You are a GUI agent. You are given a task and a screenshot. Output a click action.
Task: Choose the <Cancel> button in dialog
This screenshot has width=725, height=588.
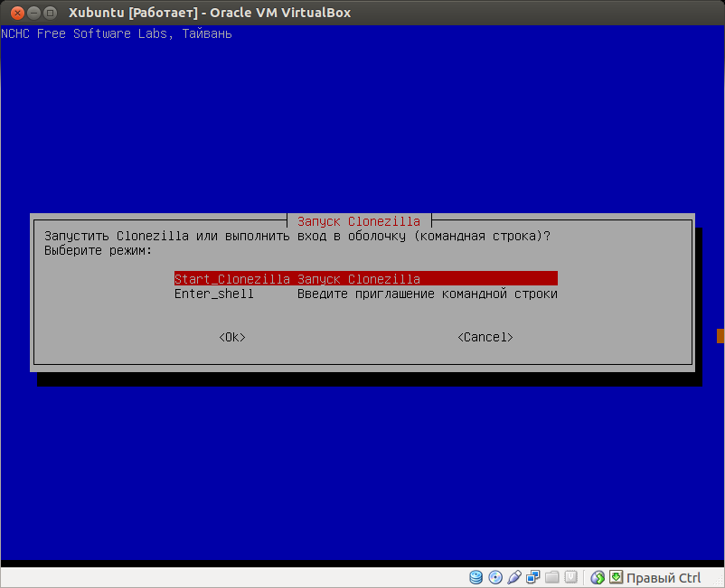coord(485,337)
